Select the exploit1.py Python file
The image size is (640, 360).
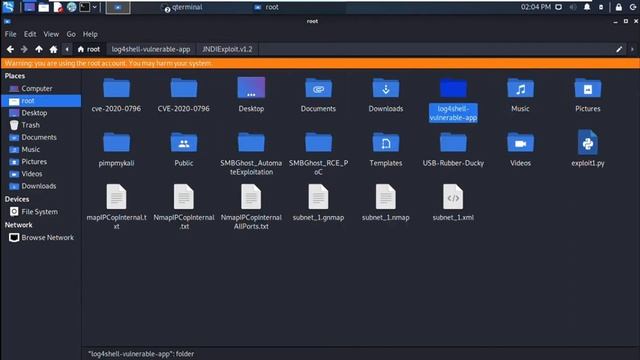point(588,142)
